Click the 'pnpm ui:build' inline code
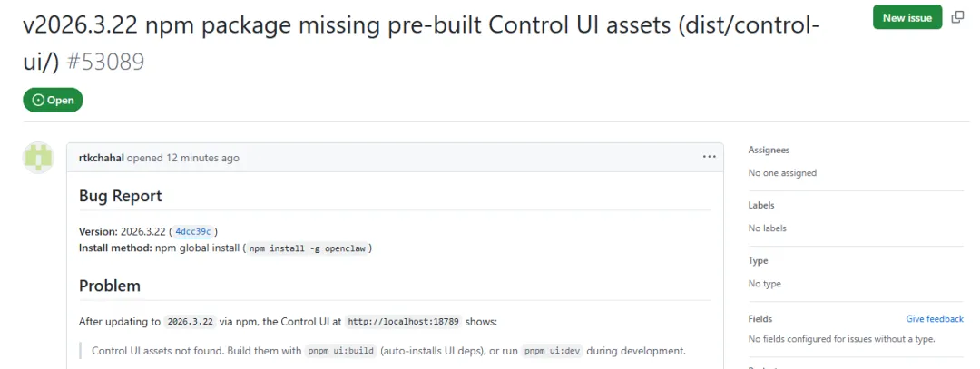980x369 pixels. [x=340, y=351]
